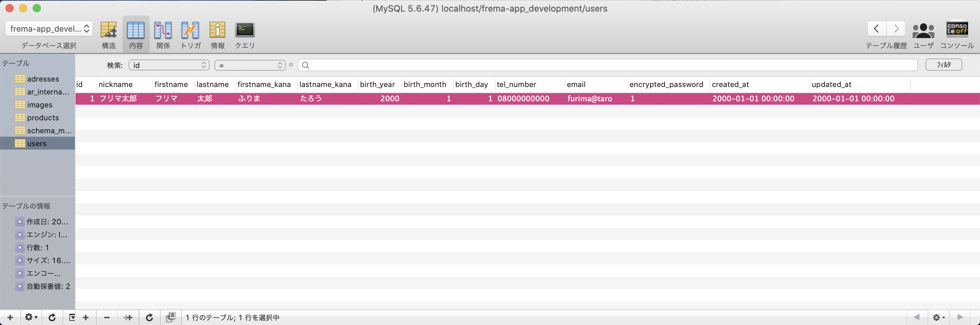
Task: Open the トリガ (triggers) view
Action: tap(191, 35)
